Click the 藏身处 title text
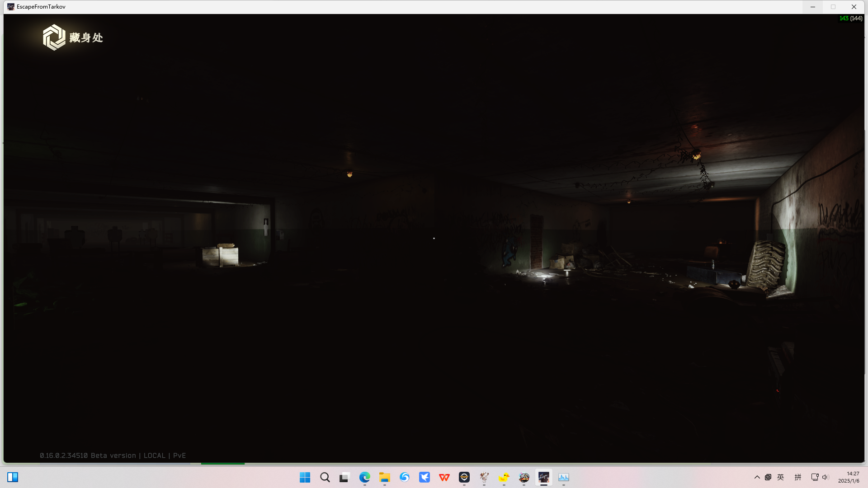 click(x=86, y=38)
